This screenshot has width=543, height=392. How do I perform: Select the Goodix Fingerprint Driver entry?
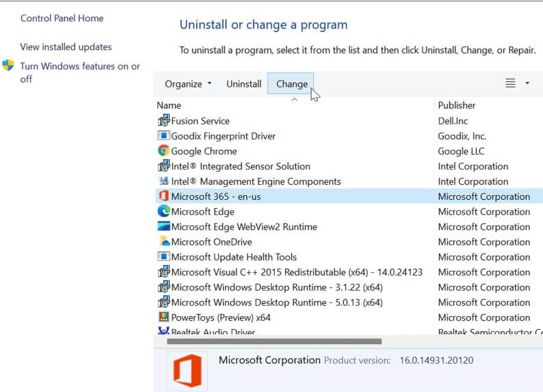[223, 136]
